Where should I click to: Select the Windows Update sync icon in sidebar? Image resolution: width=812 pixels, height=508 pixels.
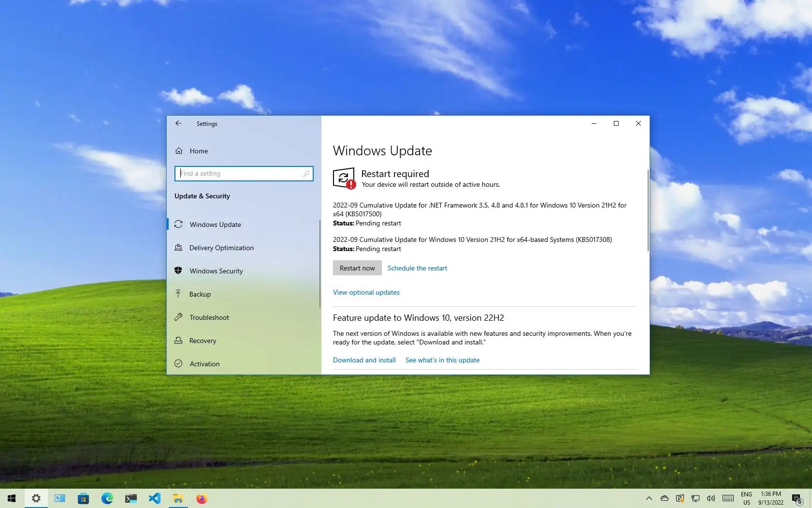178,224
